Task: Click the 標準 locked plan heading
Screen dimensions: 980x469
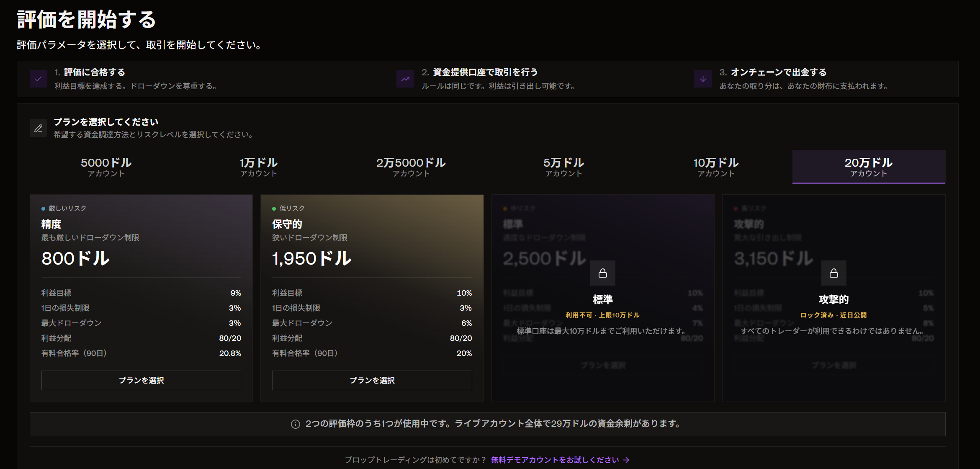Action: (603, 299)
